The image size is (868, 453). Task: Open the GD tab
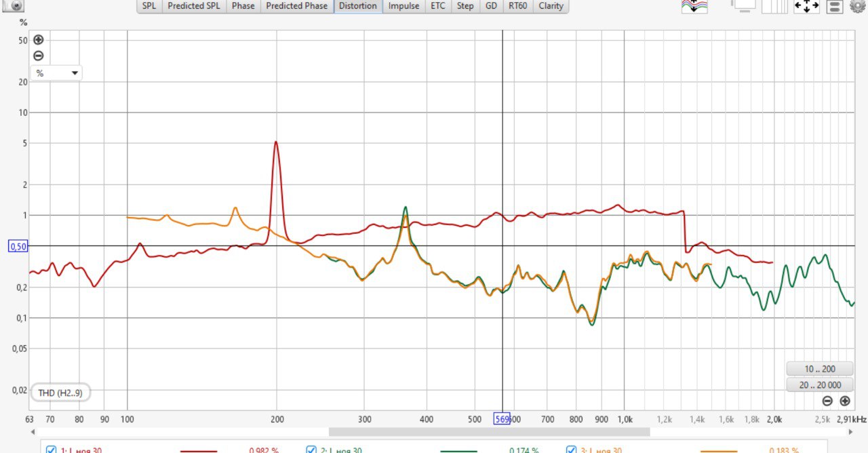[491, 6]
